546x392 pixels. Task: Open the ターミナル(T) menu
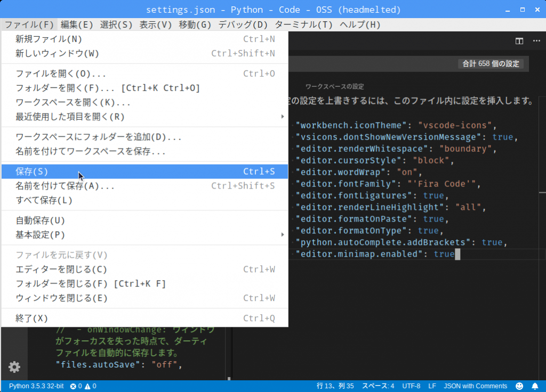(303, 24)
